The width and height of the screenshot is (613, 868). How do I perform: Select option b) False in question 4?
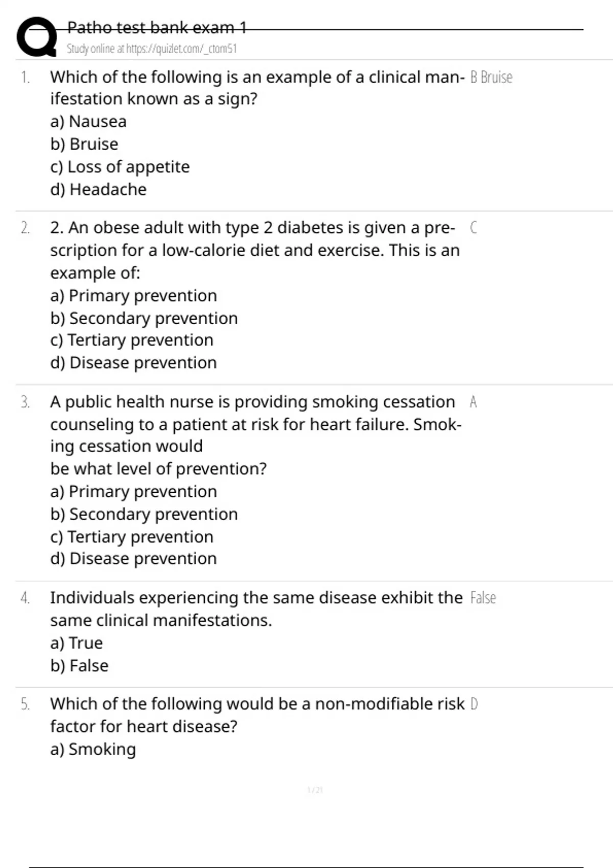[x=79, y=666]
